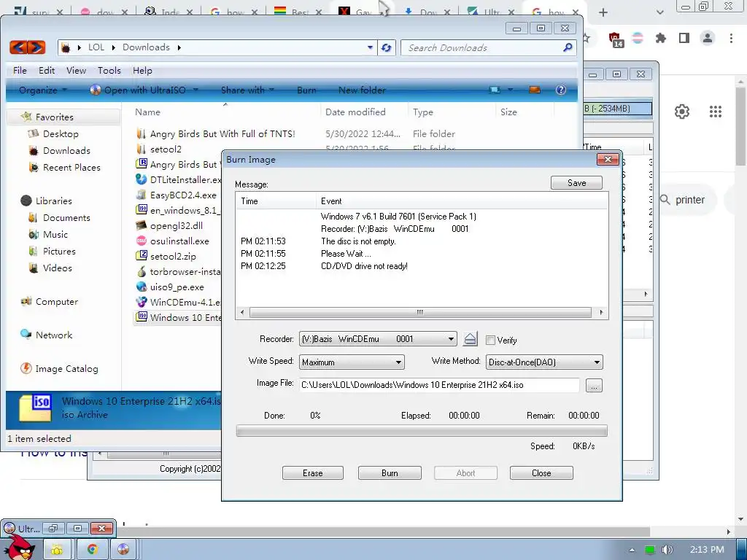Click the eject disc icon beside Recorder

(471, 339)
